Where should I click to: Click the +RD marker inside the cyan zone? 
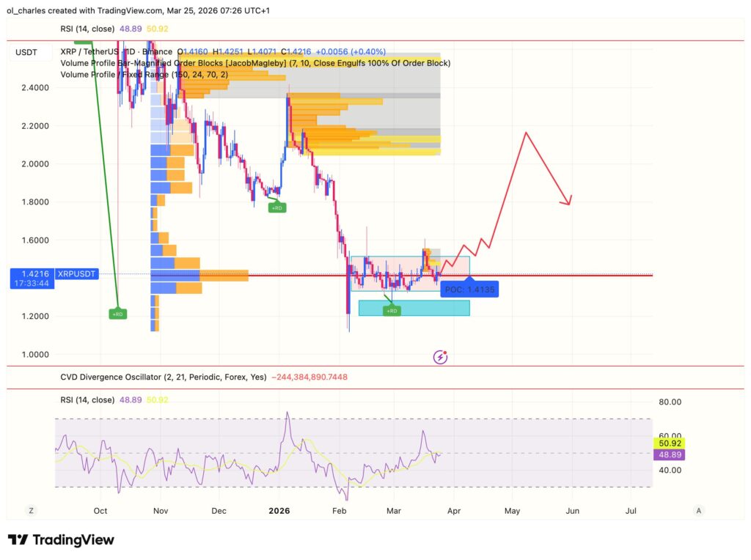tap(392, 309)
